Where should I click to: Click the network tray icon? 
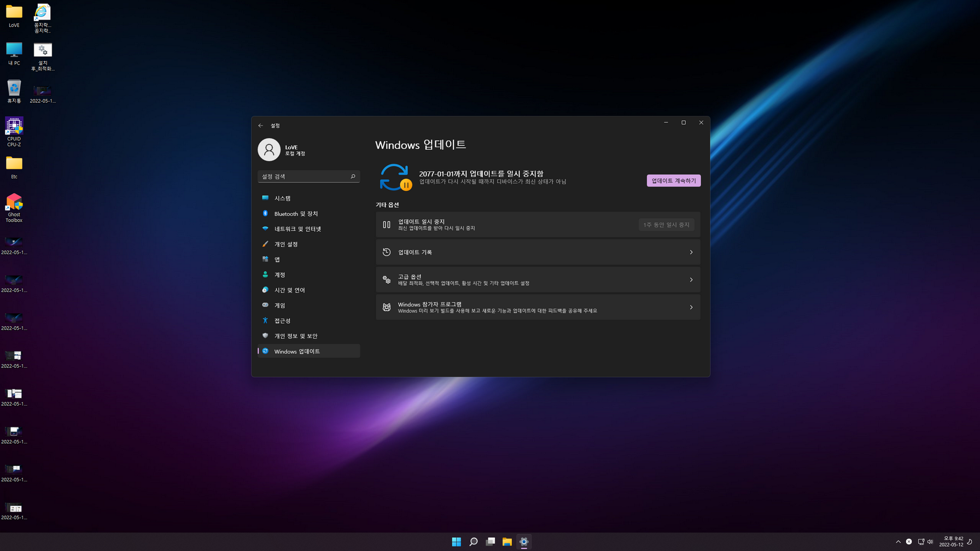[921, 542]
